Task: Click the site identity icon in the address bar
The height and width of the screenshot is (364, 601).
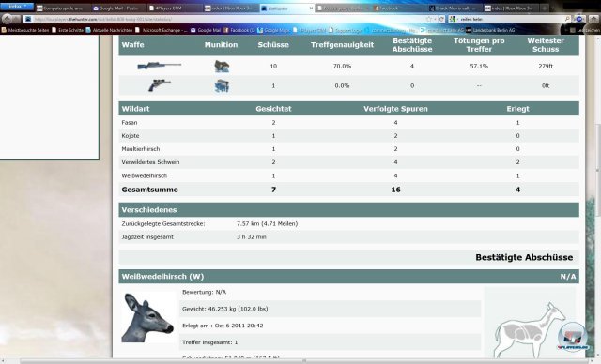Action: [x=28, y=19]
